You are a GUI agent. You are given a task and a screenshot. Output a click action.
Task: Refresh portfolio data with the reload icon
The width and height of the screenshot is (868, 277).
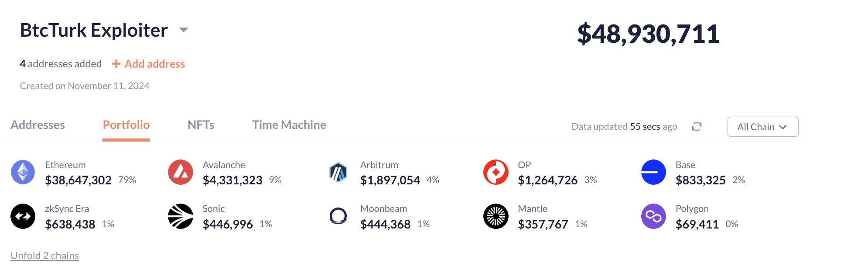697,127
